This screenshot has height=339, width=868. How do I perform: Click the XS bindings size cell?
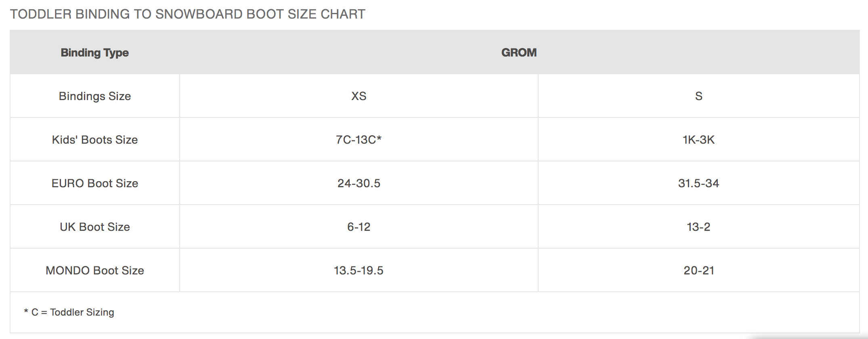click(x=359, y=96)
